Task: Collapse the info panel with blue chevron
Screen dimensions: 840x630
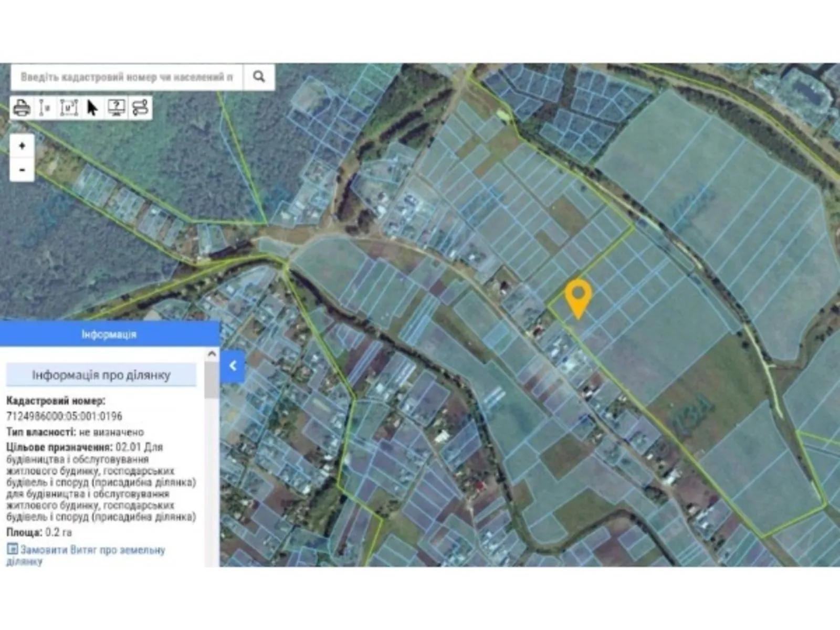Action: pyautogui.click(x=233, y=365)
